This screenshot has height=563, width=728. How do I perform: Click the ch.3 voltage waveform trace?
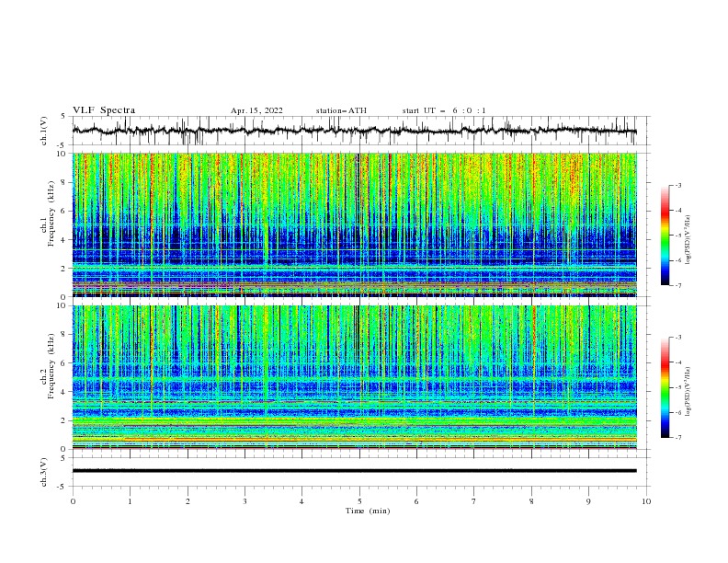(354, 471)
